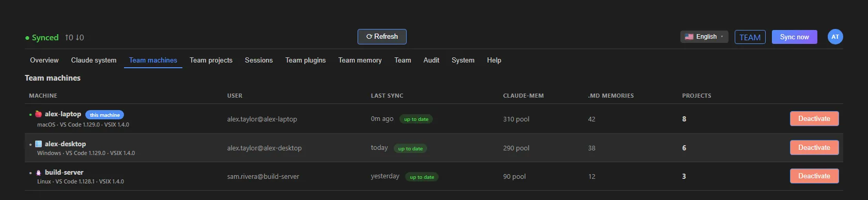Click the CLAUDE-MEM column header
Image resolution: width=868 pixels, height=200 pixels.
tap(523, 96)
